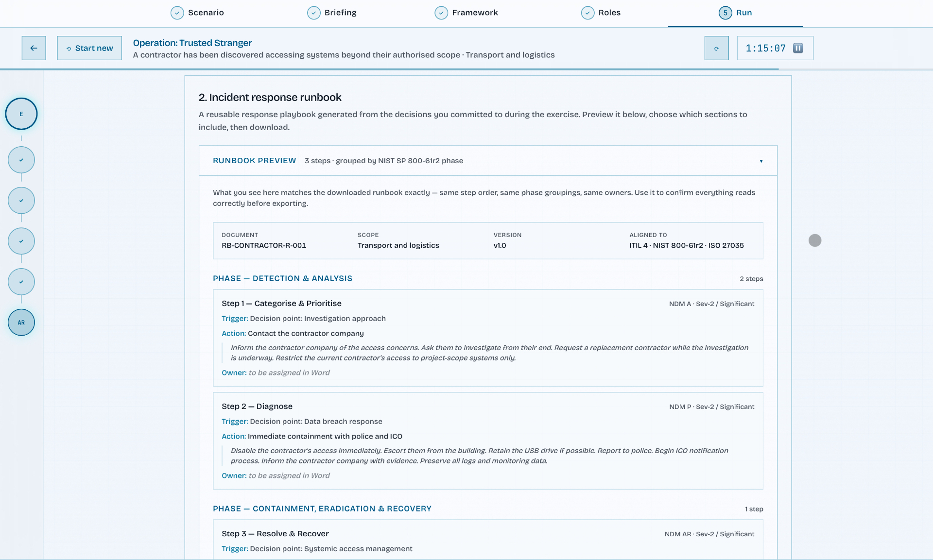Click the timer value 1:15:07
The image size is (933, 560).
[x=765, y=48]
